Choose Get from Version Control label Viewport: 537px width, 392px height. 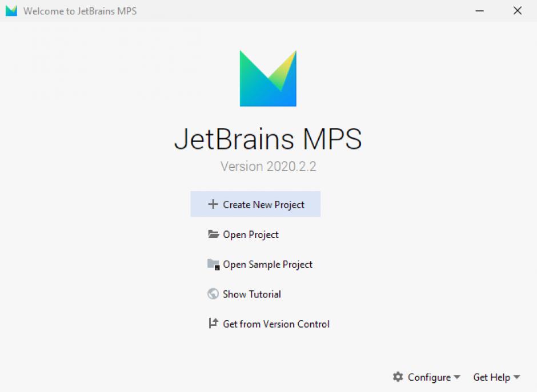(x=276, y=324)
